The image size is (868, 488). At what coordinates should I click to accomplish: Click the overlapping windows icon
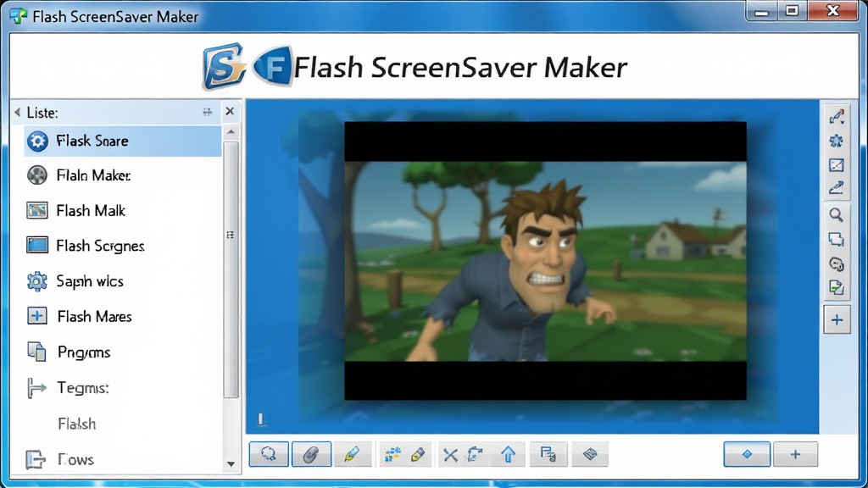tap(837, 239)
